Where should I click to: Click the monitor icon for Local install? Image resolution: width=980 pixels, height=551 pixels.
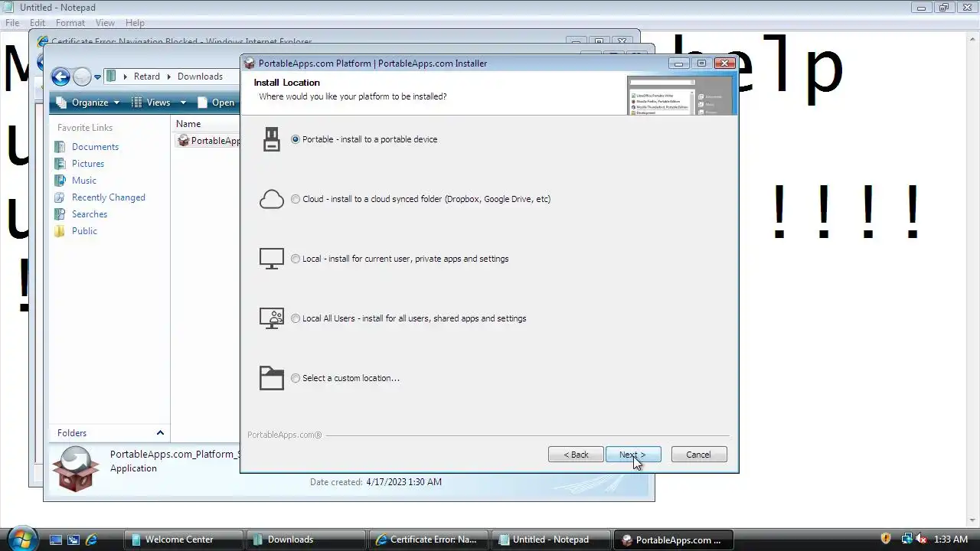pyautogui.click(x=272, y=259)
